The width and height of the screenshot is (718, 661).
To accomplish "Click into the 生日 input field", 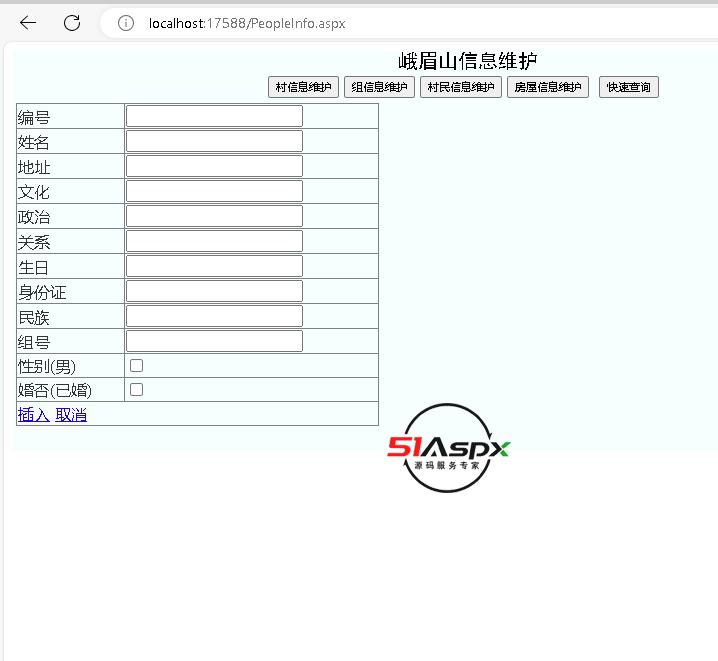I will [214, 266].
